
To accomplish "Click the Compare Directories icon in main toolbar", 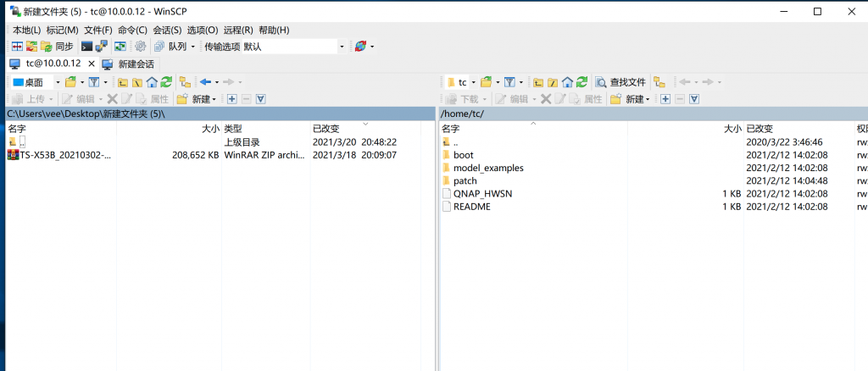I will [17, 47].
